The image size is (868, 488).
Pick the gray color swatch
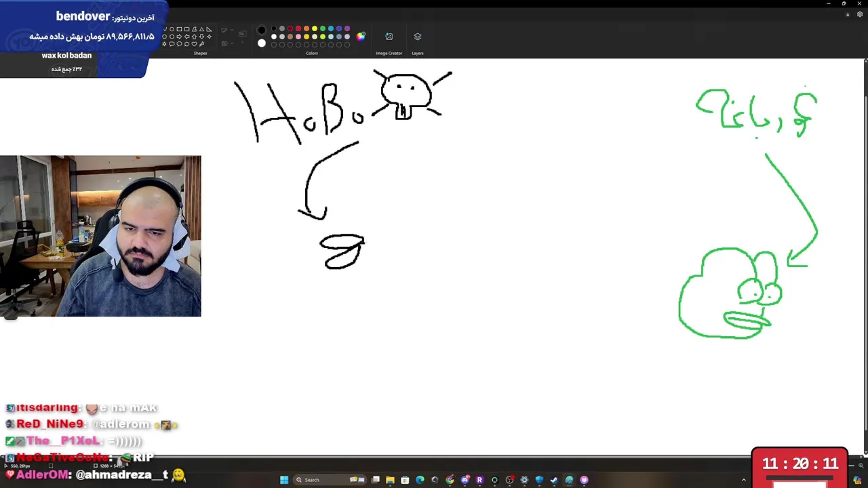click(x=282, y=29)
